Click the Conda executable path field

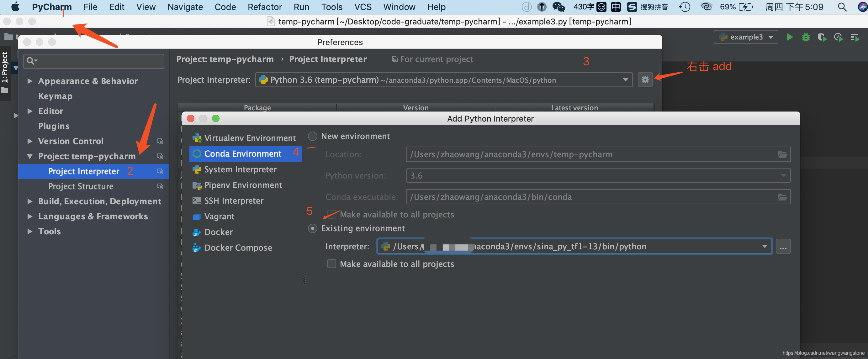click(x=598, y=197)
